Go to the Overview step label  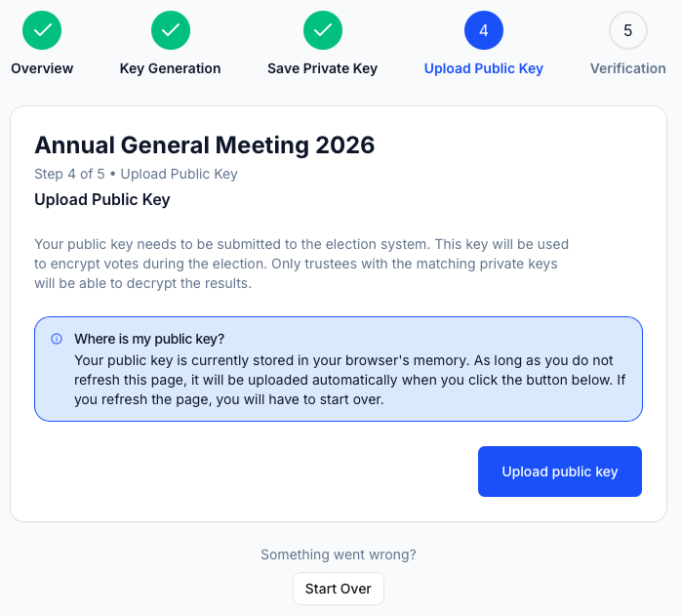point(42,68)
